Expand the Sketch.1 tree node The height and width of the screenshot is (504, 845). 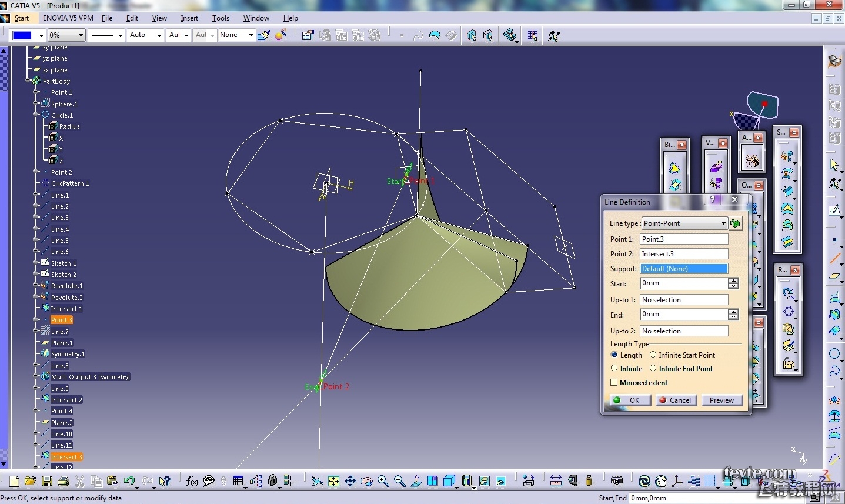coord(36,263)
